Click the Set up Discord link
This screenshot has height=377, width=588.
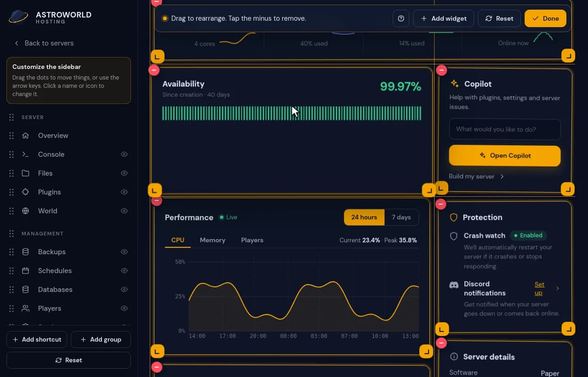coord(539,289)
